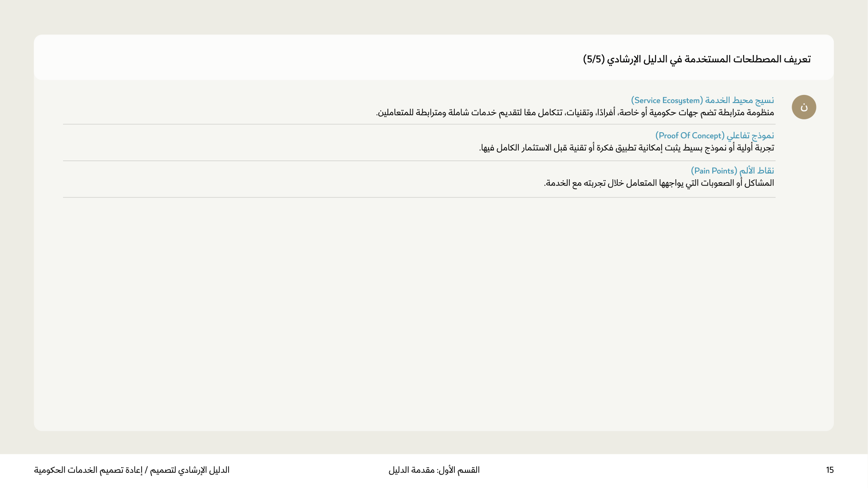
Task: Click footer text القسم الأول: مقدمة الدليل
Action: pos(434,470)
